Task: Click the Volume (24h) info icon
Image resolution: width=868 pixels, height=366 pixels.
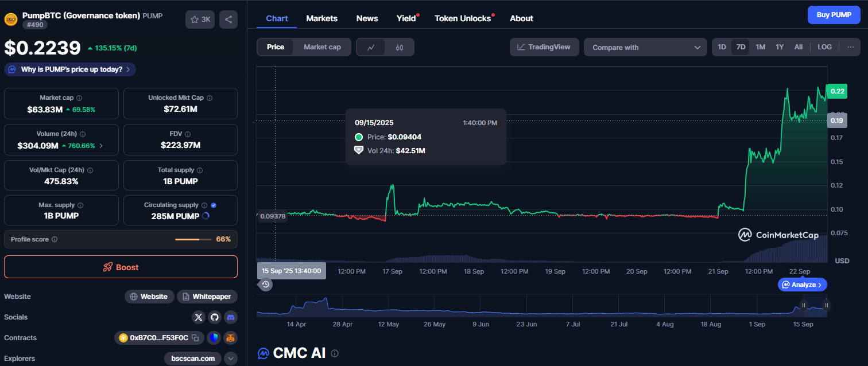Action: (83, 134)
